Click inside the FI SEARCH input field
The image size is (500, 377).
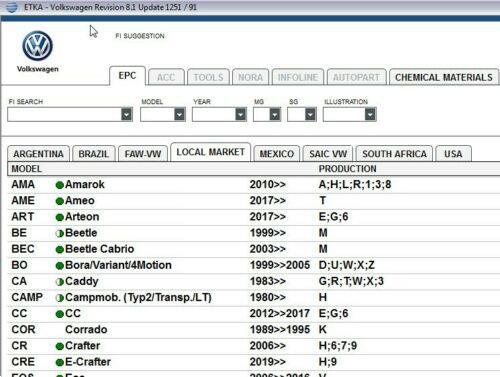(64, 114)
